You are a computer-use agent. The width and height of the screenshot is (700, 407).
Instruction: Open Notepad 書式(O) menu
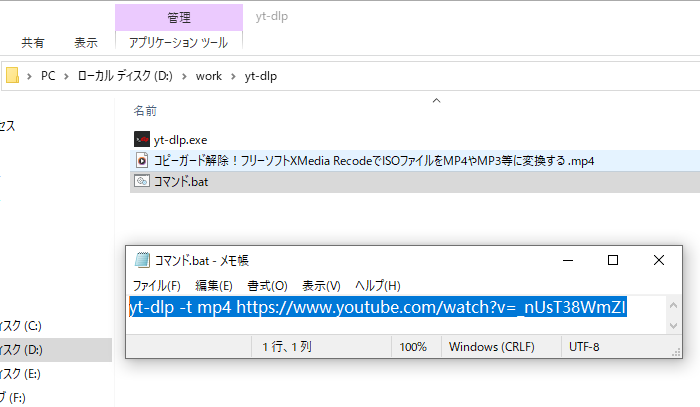(x=267, y=286)
